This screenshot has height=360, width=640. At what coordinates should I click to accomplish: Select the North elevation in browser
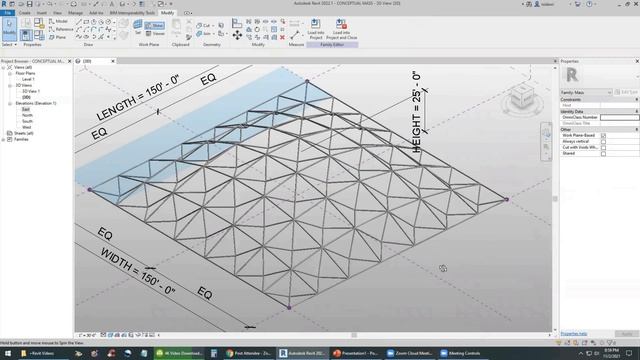tap(27, 116)
